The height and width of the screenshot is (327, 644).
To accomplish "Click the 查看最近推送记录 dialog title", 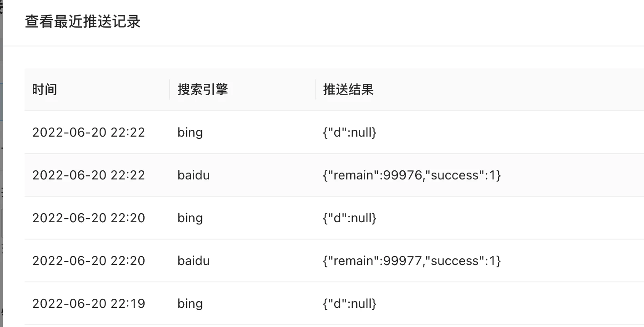I will click(x=82, y=22).
